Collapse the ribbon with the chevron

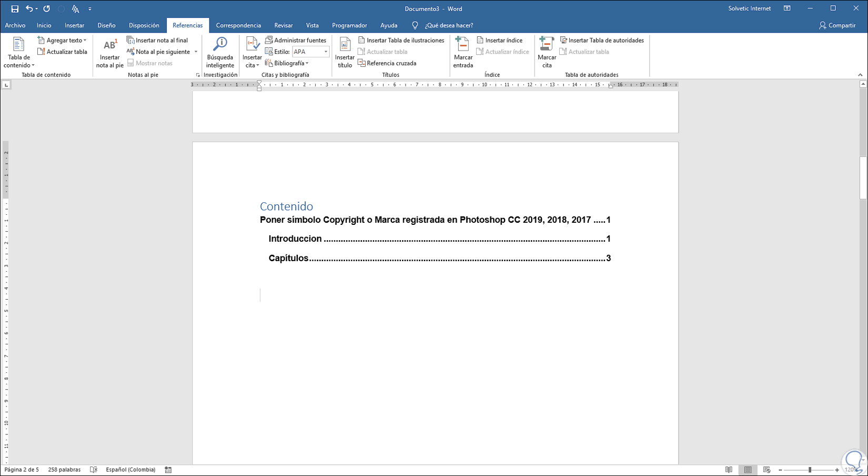[x=860, y=75]
